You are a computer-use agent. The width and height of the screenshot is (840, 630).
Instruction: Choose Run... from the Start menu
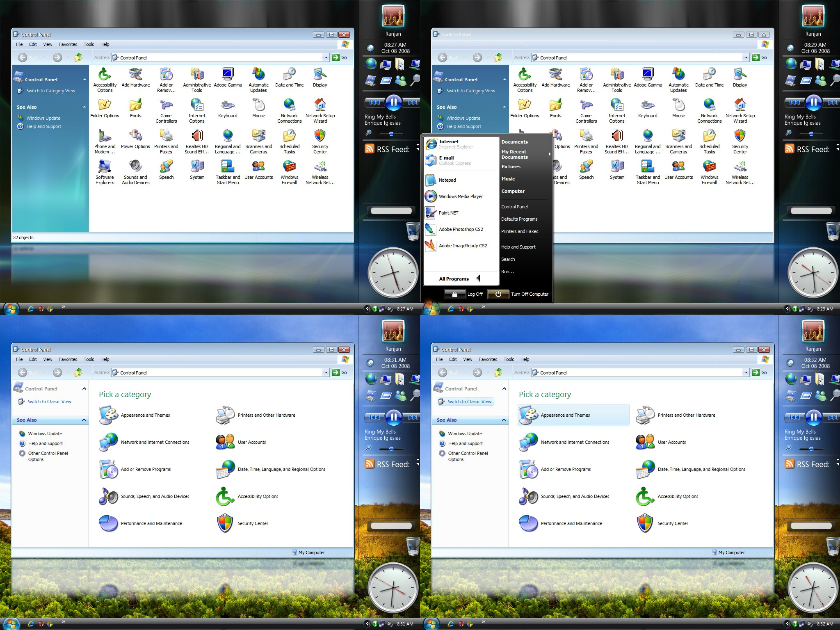[507, 272]
